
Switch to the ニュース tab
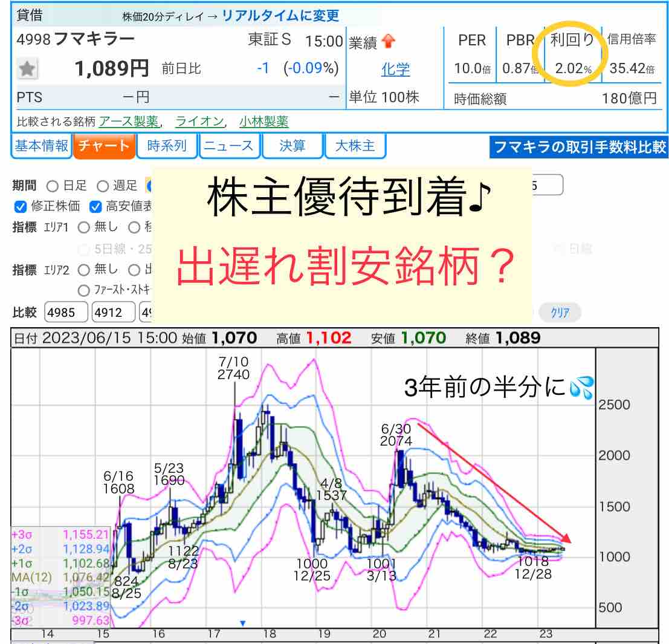coord(230,146)
